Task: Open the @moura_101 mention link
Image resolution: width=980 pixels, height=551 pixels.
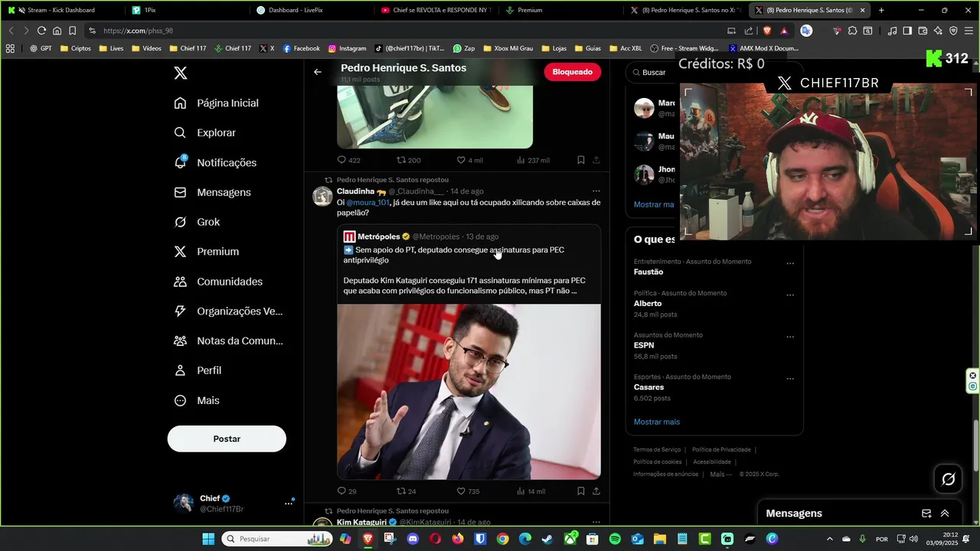Action: tap(368, 203)
